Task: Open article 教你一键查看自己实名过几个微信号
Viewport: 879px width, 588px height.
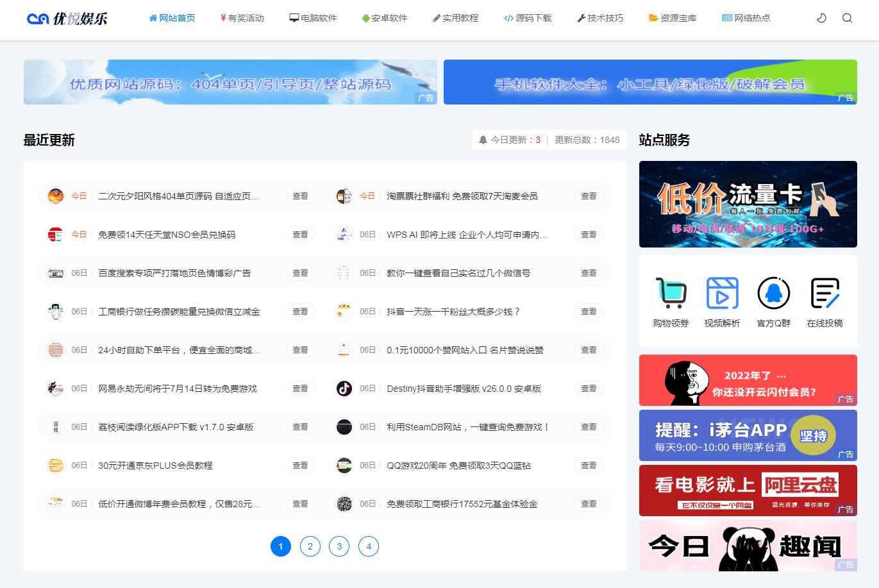Action: click(458, 273)
